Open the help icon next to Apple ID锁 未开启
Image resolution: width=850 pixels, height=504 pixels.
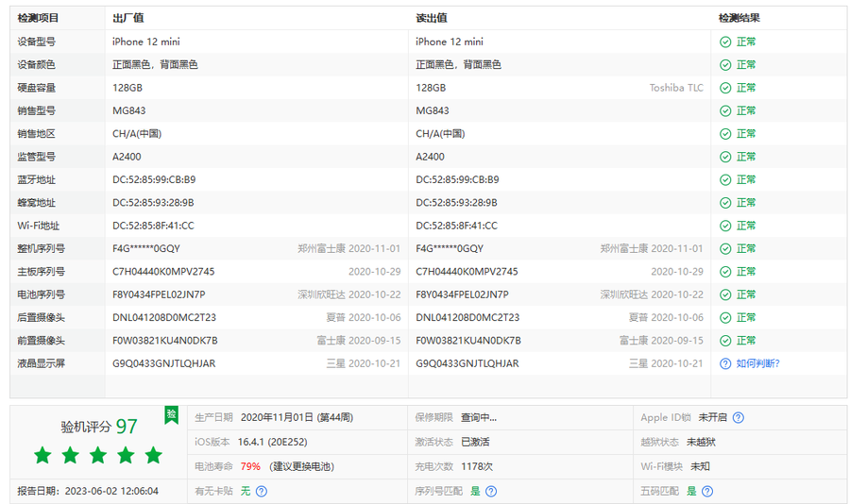pyautogui.click(x=739, y=418)
